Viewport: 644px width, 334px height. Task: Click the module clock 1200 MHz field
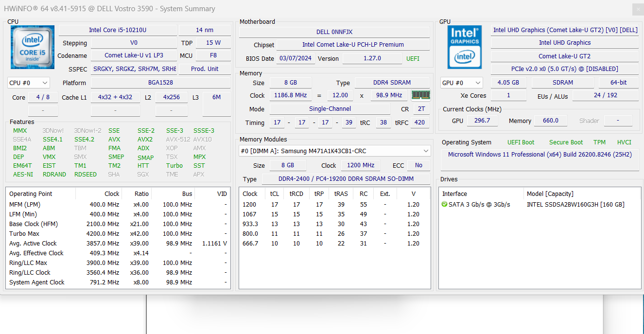361,165
